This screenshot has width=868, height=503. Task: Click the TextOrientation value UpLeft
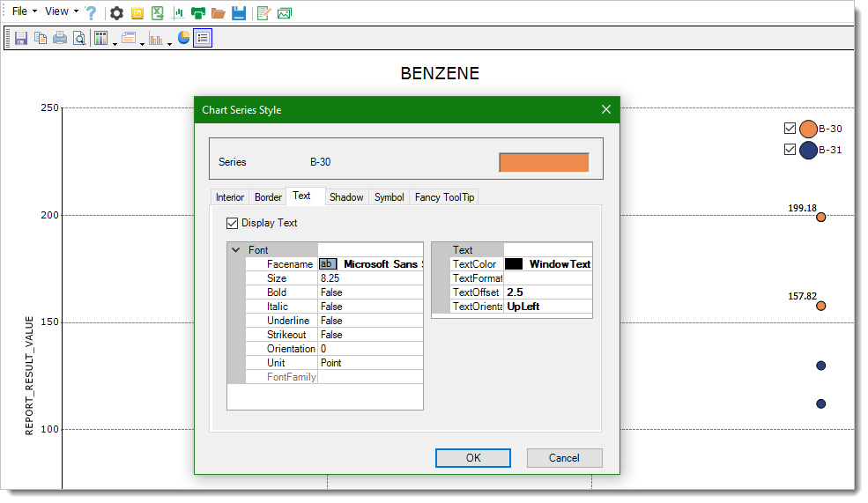click(548, 307)
